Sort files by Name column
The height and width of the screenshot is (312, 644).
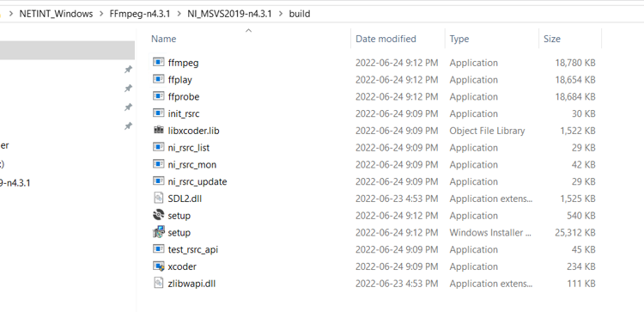[163, 39]
